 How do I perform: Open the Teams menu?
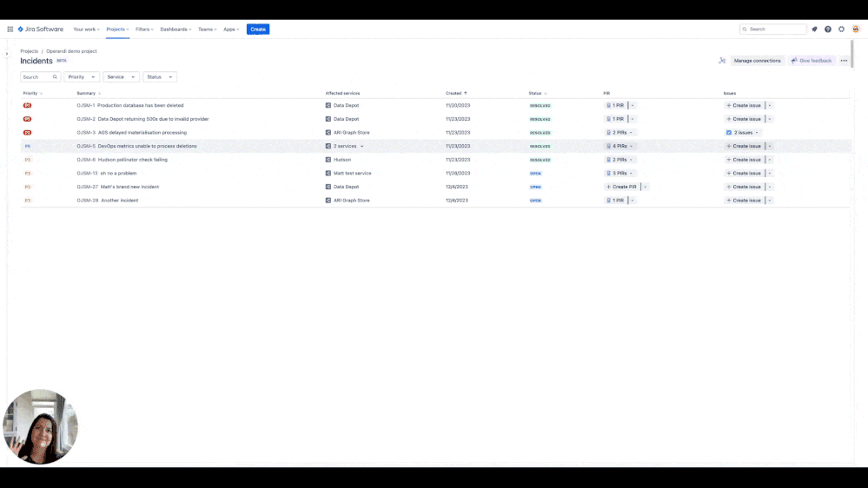pyautogui.click(x=208, y=30)
